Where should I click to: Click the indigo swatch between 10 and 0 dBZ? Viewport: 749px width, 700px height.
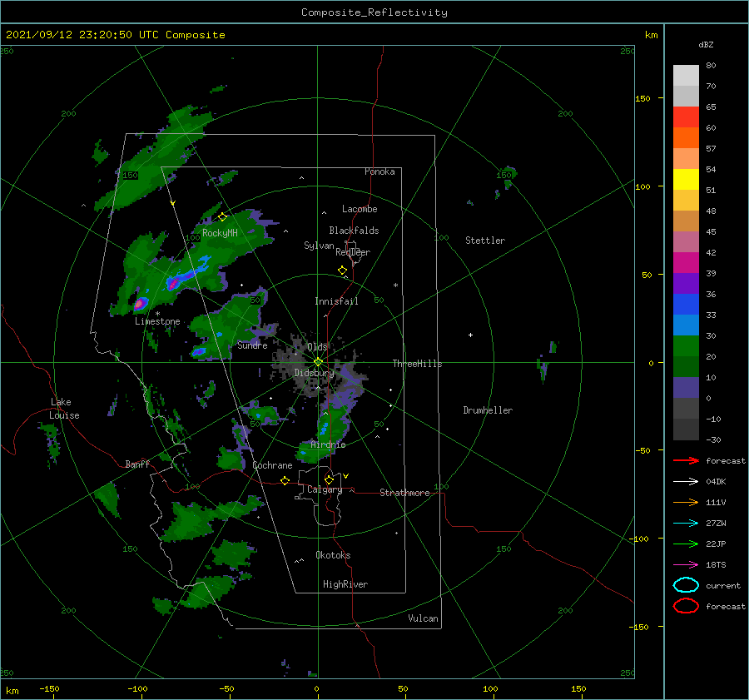[686, 388]
